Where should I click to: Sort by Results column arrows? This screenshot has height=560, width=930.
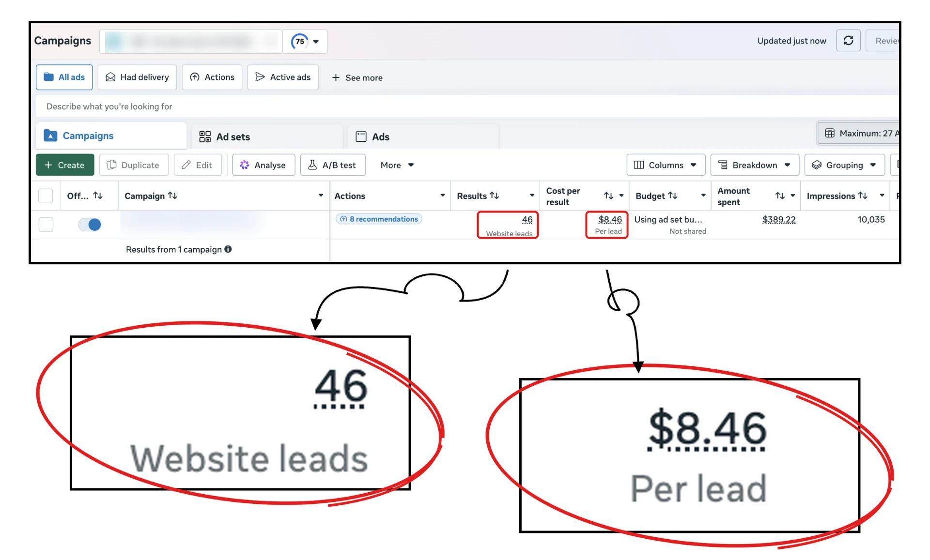(x=495, y=196)
